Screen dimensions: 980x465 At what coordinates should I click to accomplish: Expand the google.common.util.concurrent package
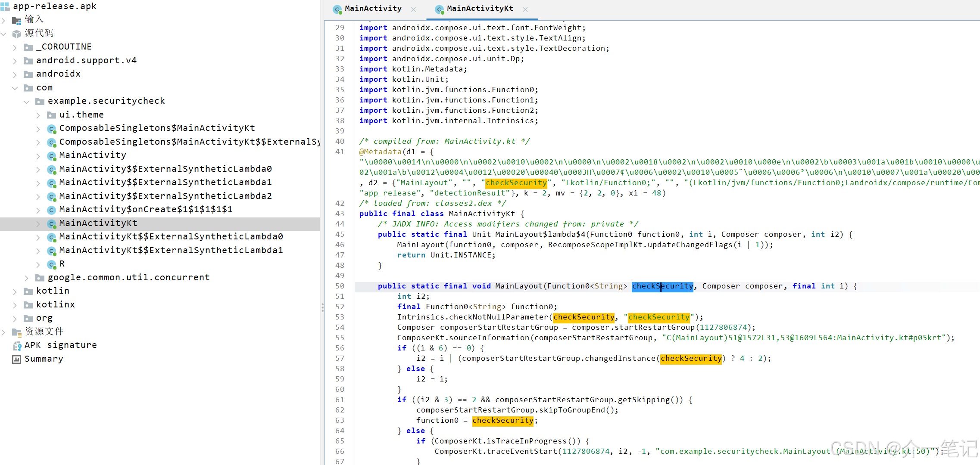click(x=27, y=278)
